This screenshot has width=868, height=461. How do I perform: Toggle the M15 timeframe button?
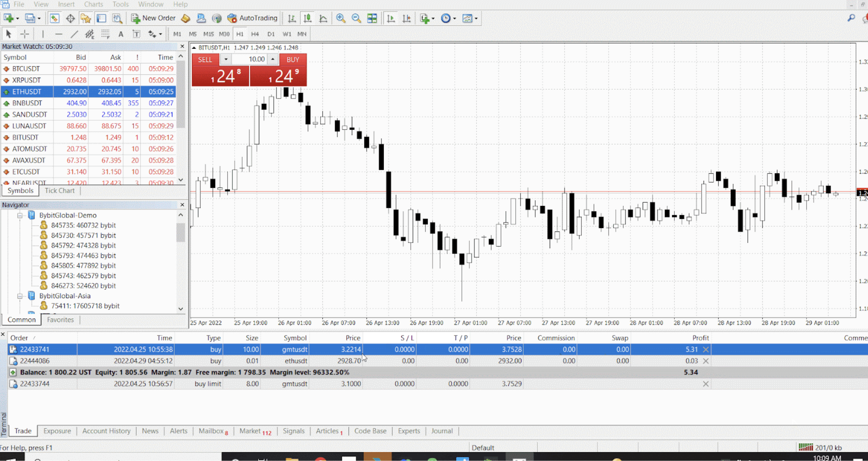click(209, 34)
